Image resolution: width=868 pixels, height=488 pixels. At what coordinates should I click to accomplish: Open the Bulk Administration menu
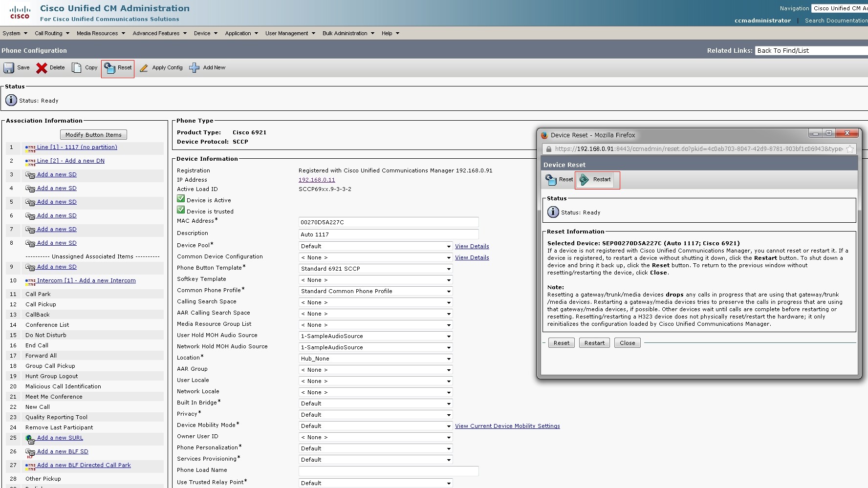(x=348, y=33)
